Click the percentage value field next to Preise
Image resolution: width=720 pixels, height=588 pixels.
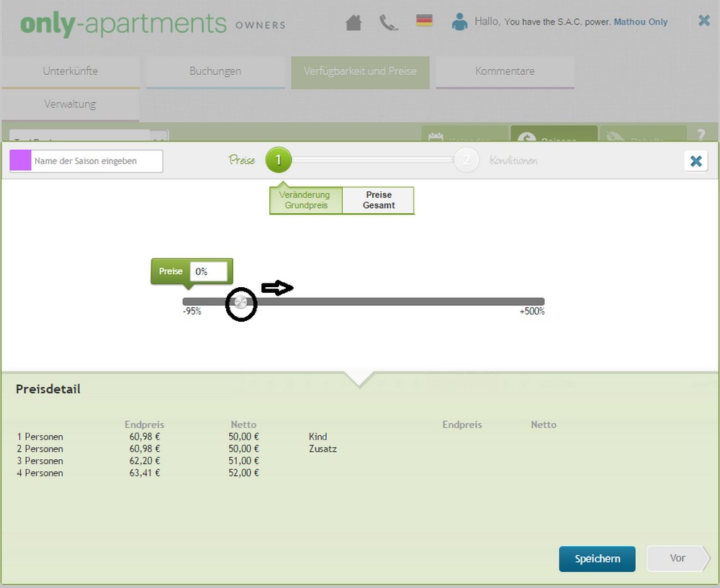[209, 271]
